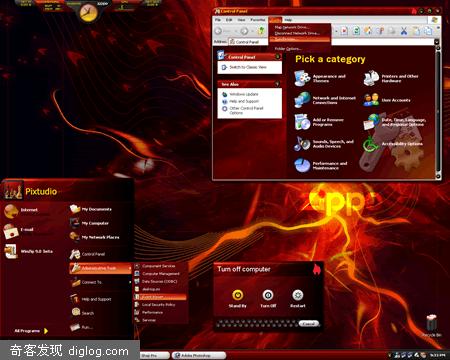Expand the Connect To submenu
This screenshot has width=450, height=360.
point(100,282)
